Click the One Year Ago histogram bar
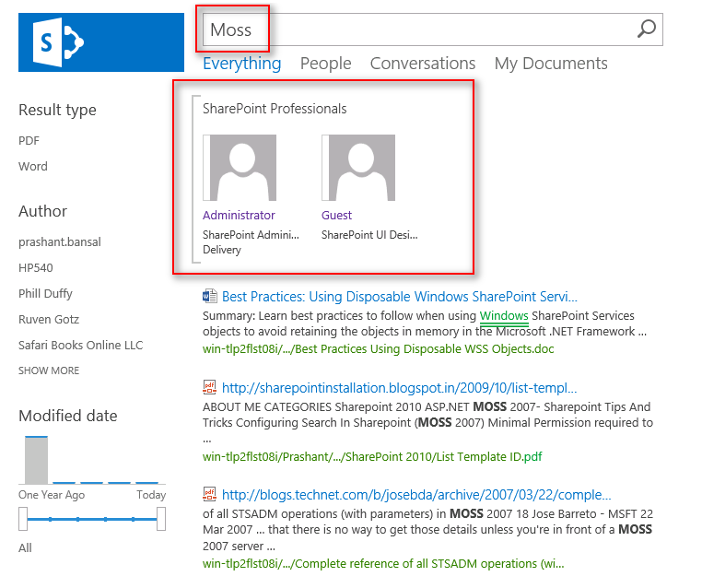This screenshot has width=702, height=588. click(x=36, y=460)
